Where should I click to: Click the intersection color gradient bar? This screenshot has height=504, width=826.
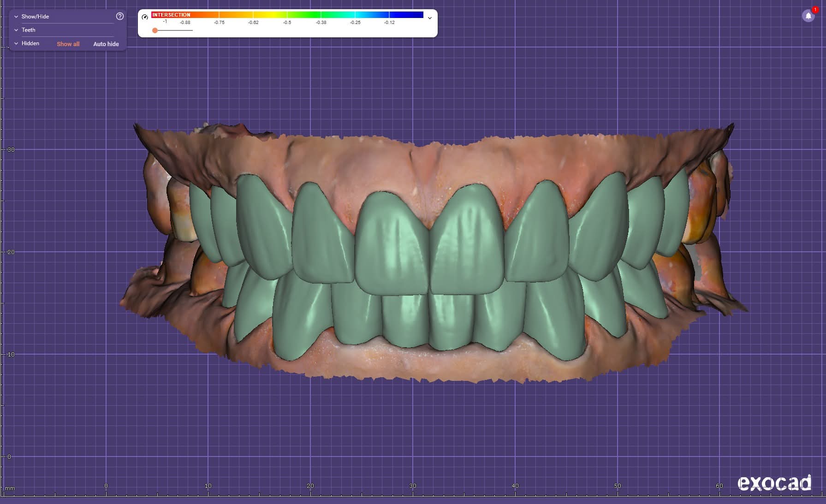[x=287, y=15]
